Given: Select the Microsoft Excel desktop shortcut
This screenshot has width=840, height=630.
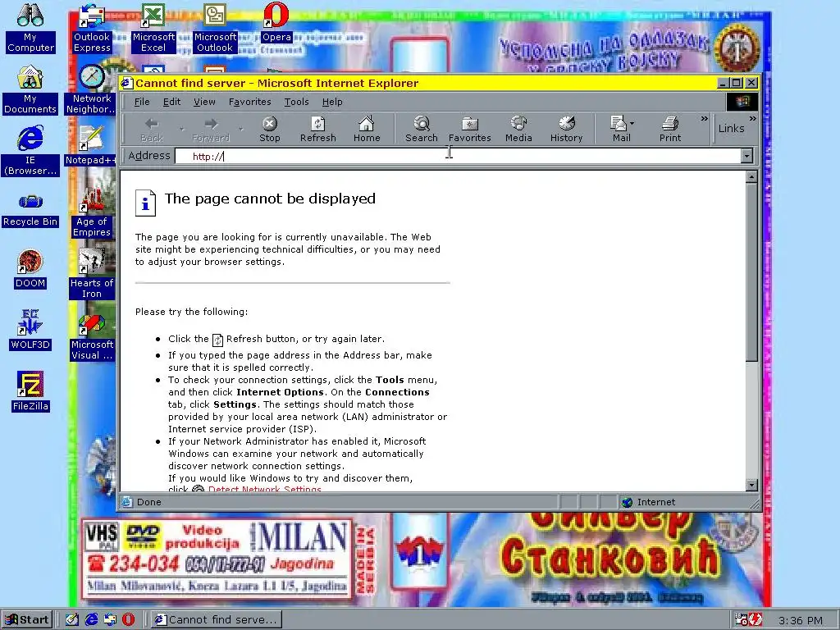Looking at the screenshot, I should [x=153, y=27].
